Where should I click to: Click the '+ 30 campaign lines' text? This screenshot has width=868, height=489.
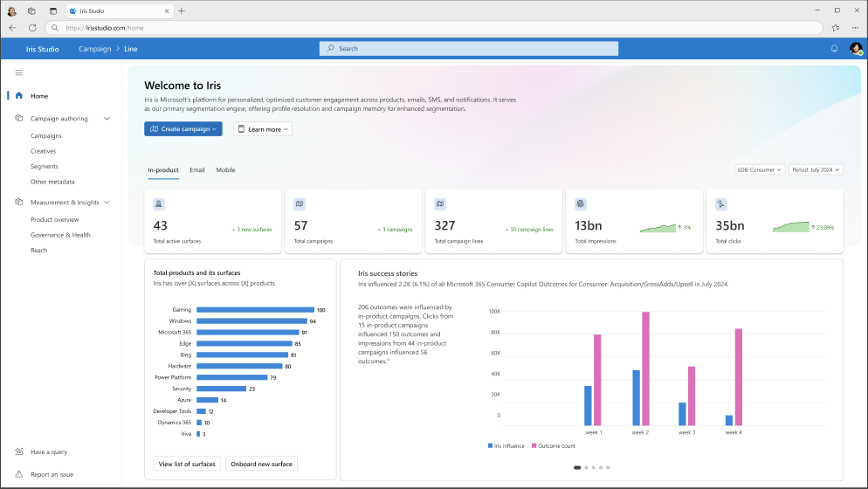coord(529,230)
